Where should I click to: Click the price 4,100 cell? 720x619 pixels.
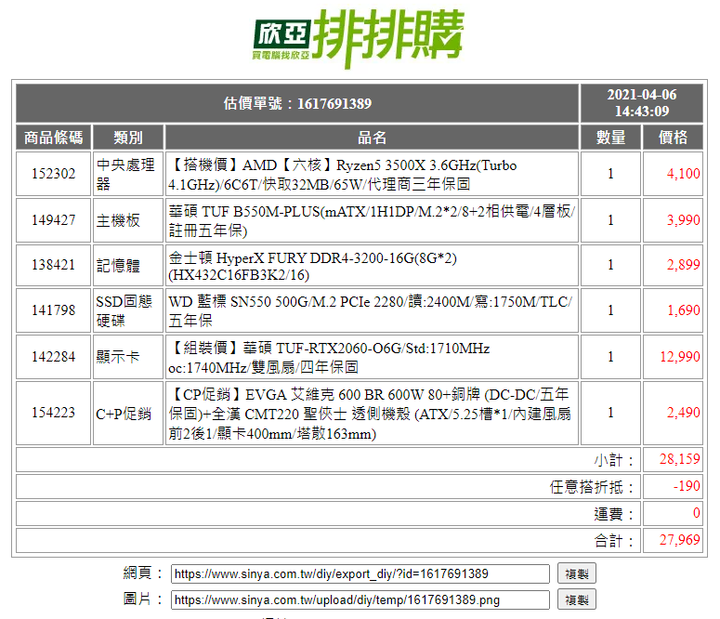[x=673, y=174]
